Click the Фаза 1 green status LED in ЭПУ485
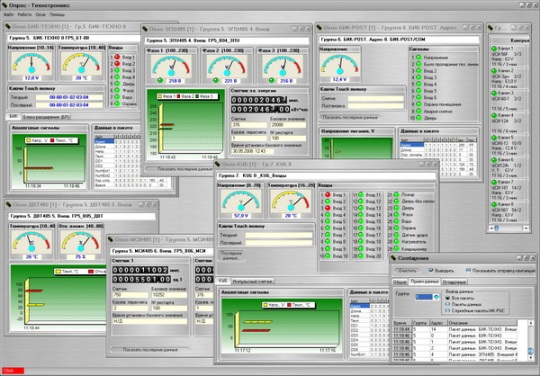This screenshot has height=376, width=540. [160, 81]
